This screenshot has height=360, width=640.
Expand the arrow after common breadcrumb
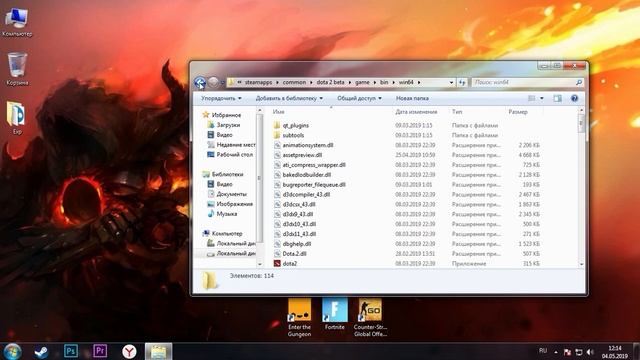coord(311,82)
